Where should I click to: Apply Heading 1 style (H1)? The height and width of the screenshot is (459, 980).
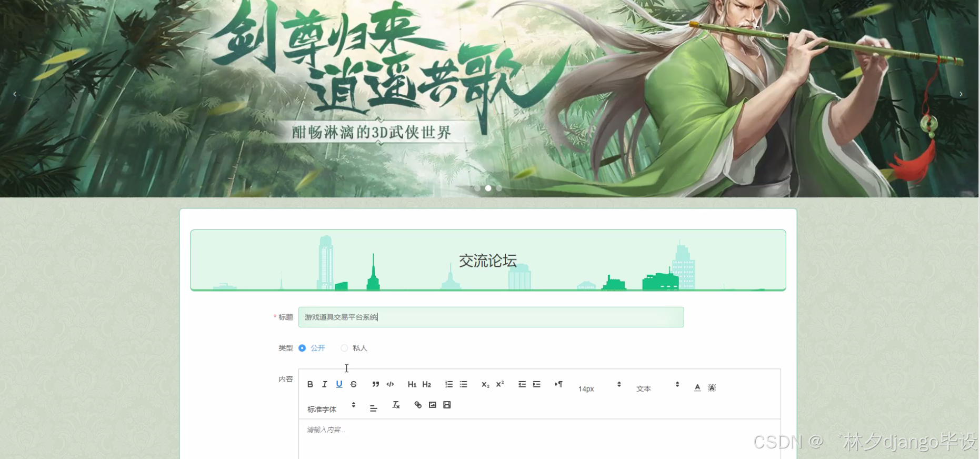[412, 384]
